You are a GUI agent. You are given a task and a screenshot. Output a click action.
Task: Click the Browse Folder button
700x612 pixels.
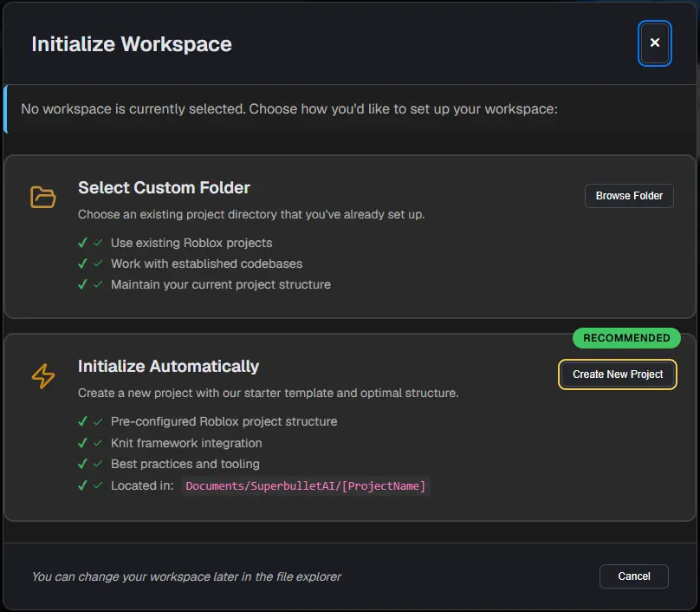click(629, 196)
